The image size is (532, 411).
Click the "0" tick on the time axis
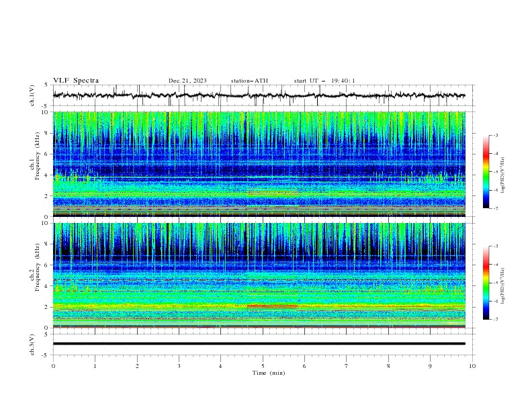click(53, 366)
